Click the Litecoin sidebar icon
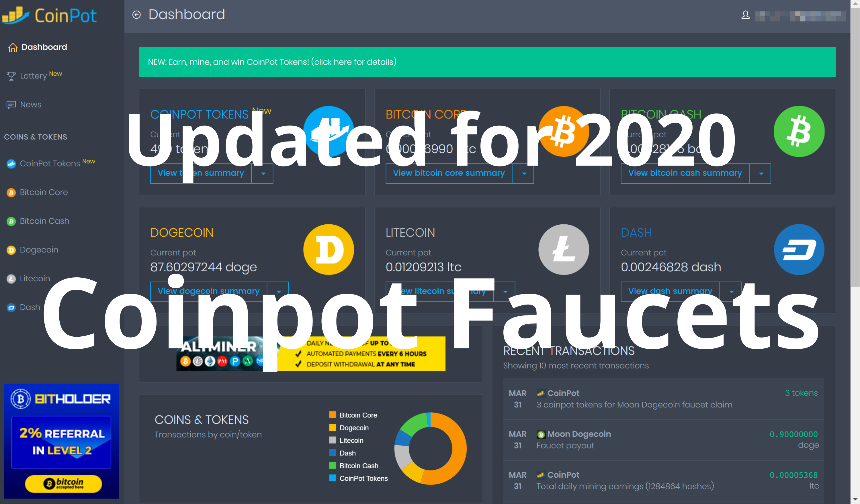Viewport: 860px width, 504px height. point(11,279)
